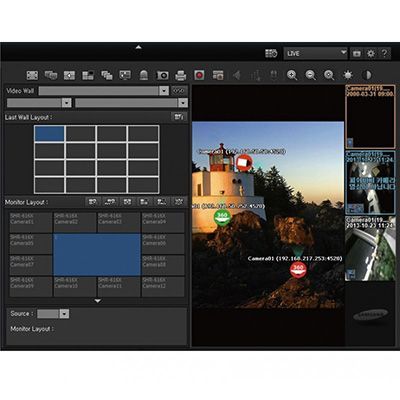Adjust brightness with the sun icon

pyautogui.click(x=348, y=75)
